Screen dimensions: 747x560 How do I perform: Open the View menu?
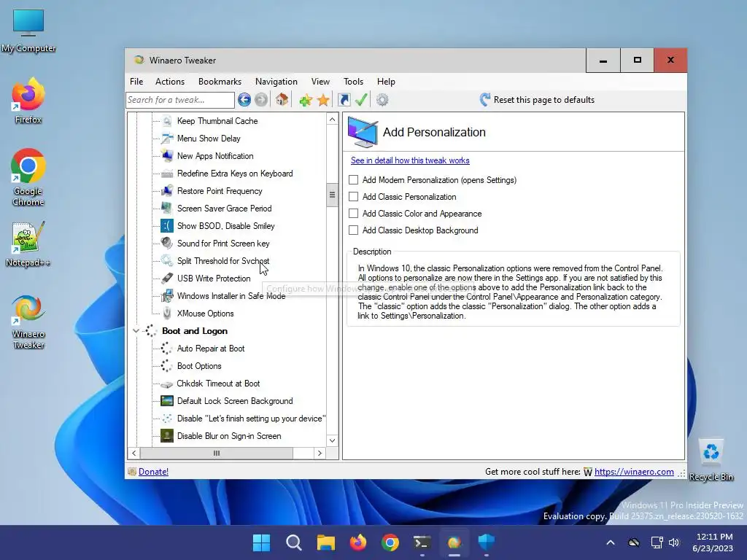[320, 82]
